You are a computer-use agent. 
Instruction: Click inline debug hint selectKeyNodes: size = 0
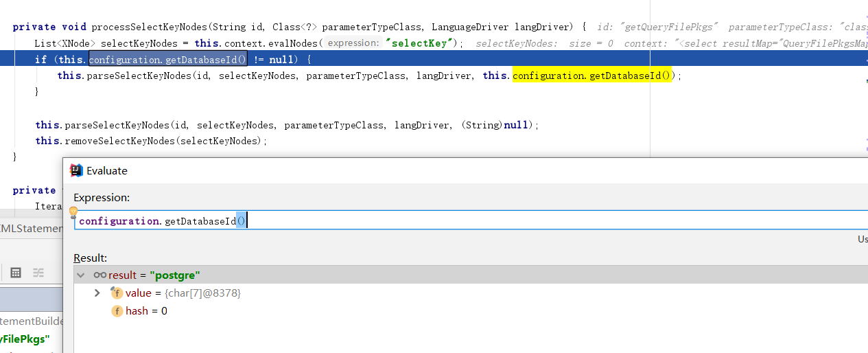pos(545,43)
